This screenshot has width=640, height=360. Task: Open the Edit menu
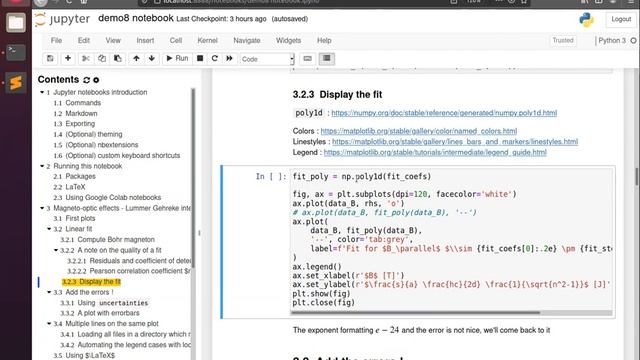84,40
